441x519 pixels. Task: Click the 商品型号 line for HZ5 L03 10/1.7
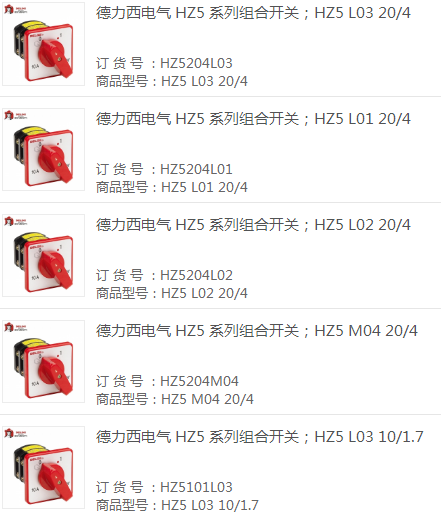(x=177, y=505)
